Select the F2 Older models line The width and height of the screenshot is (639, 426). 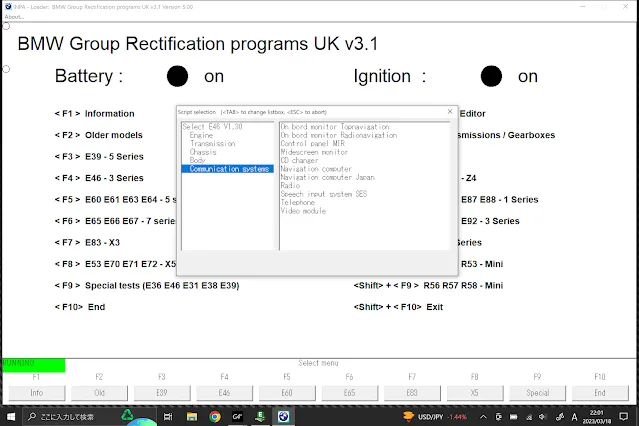click(99, 135)
